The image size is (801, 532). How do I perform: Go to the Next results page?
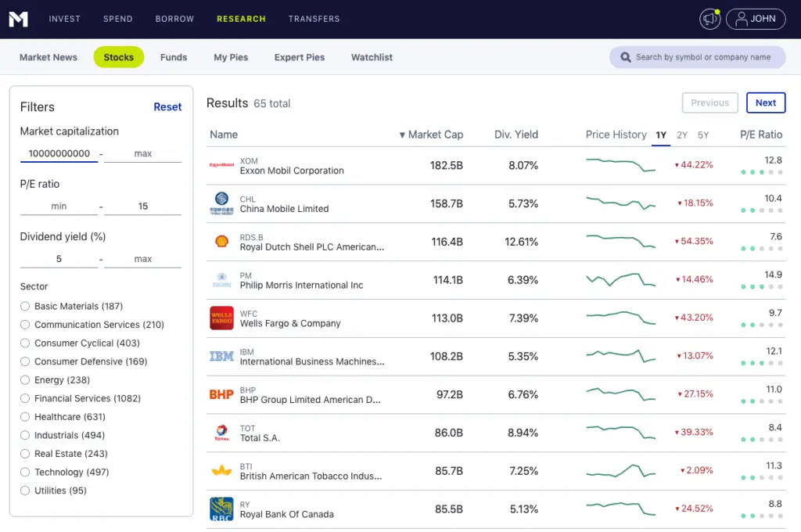click(x=766, y=102)
